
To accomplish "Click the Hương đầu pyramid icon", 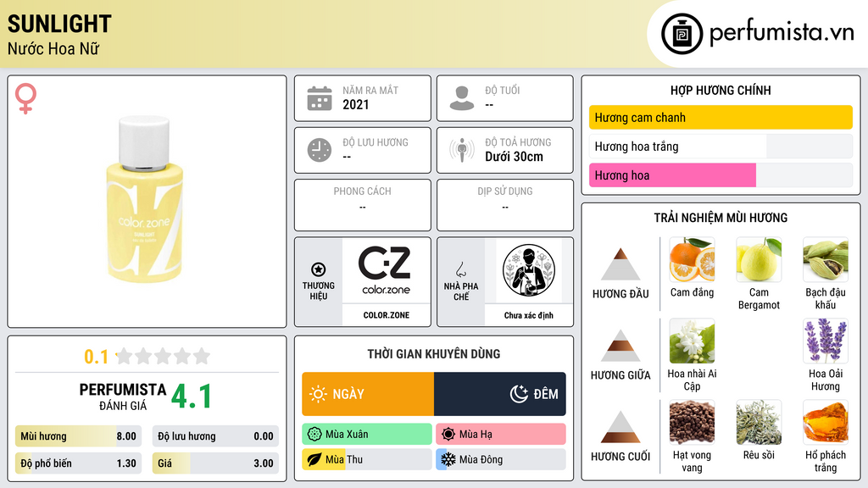I will [x=620, y=264].
